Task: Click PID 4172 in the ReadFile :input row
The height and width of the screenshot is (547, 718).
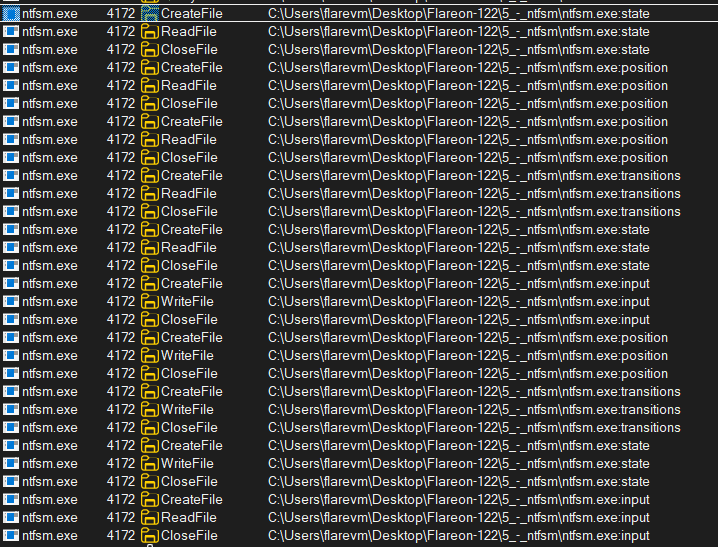Action: click(x=120, y=518)
